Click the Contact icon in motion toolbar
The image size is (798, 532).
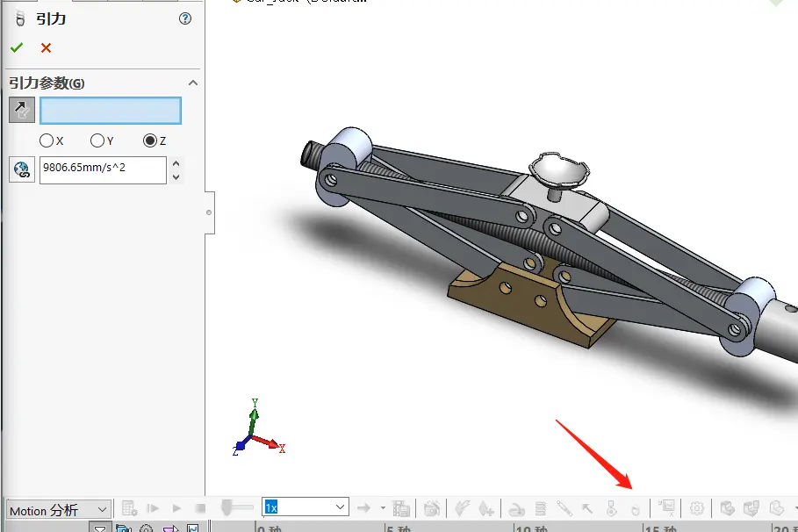pos(612,508)
